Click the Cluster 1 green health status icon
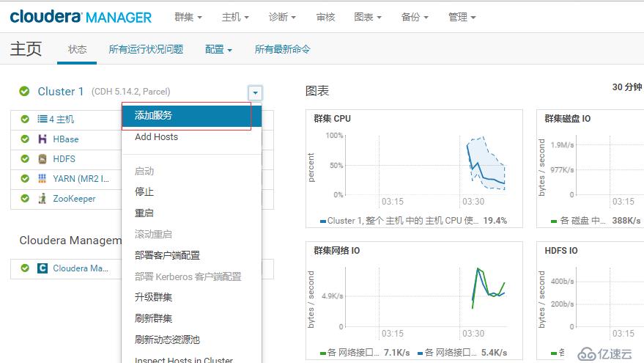 click(x=24, y=91)
